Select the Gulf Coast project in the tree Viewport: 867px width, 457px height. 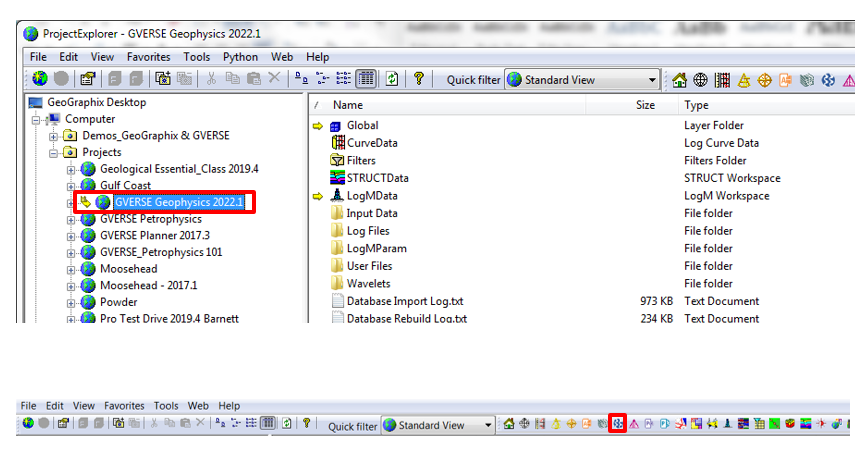click(x=125, y=186)
